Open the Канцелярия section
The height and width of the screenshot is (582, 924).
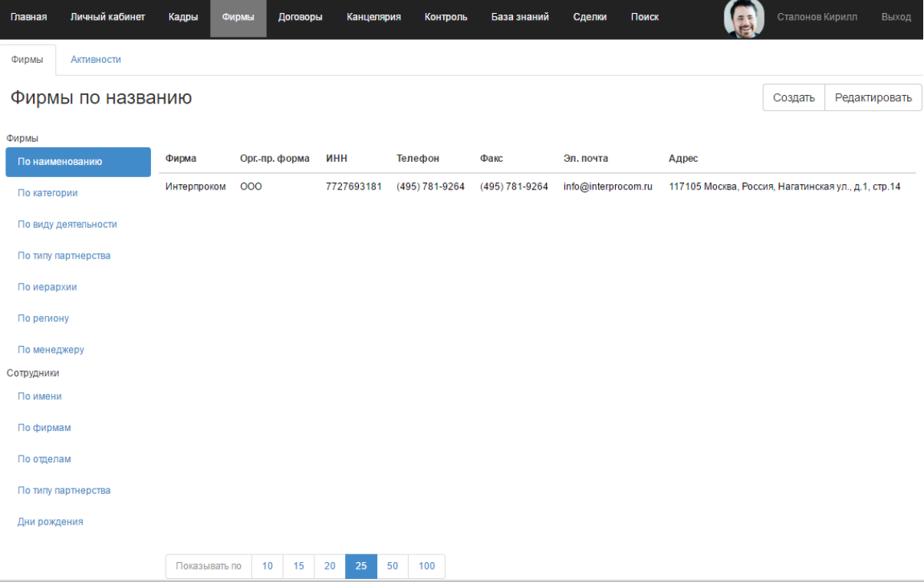point(373,18)
